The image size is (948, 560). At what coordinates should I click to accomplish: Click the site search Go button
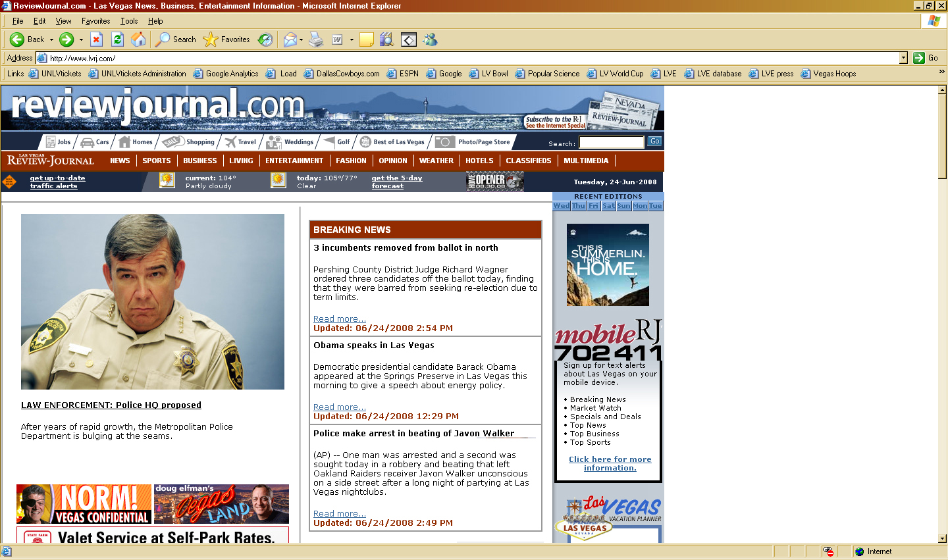pos(654,141)
